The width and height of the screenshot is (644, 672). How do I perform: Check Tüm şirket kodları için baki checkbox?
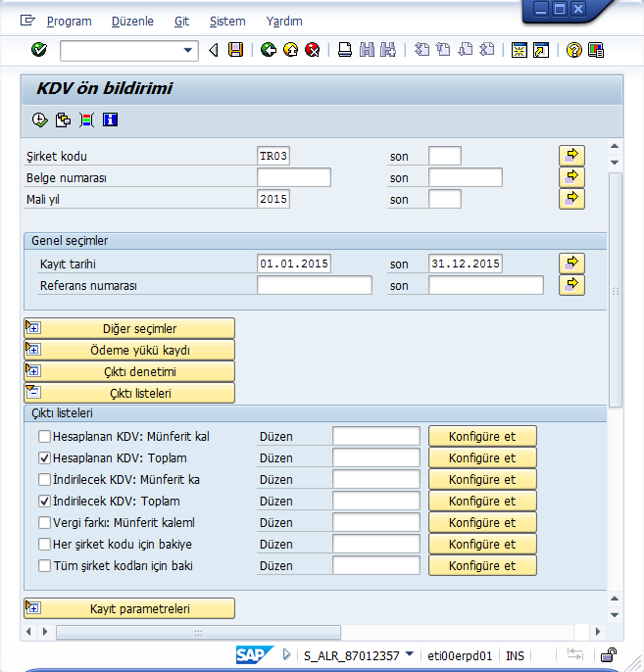[44, 565]
